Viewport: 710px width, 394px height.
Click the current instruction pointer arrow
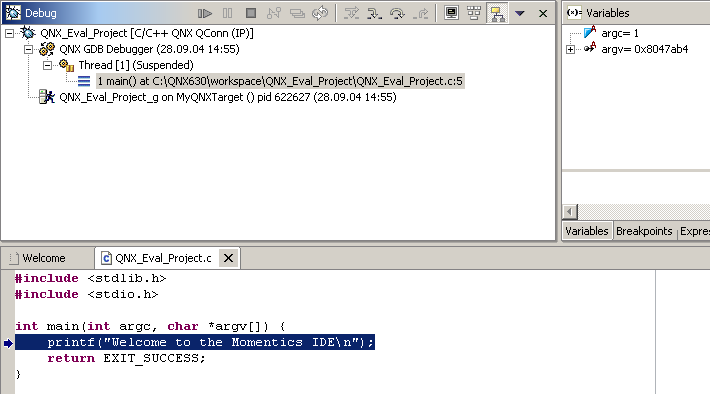click(x=8, y=343)
